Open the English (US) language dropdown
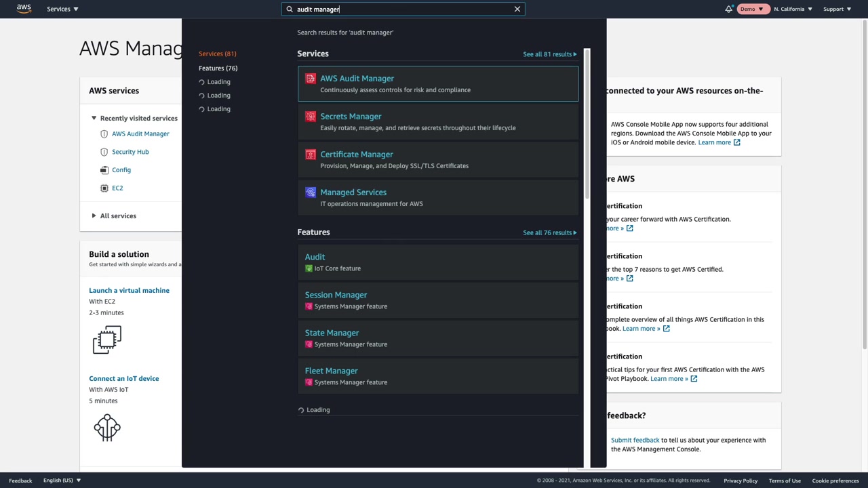 tap(62, 481)
